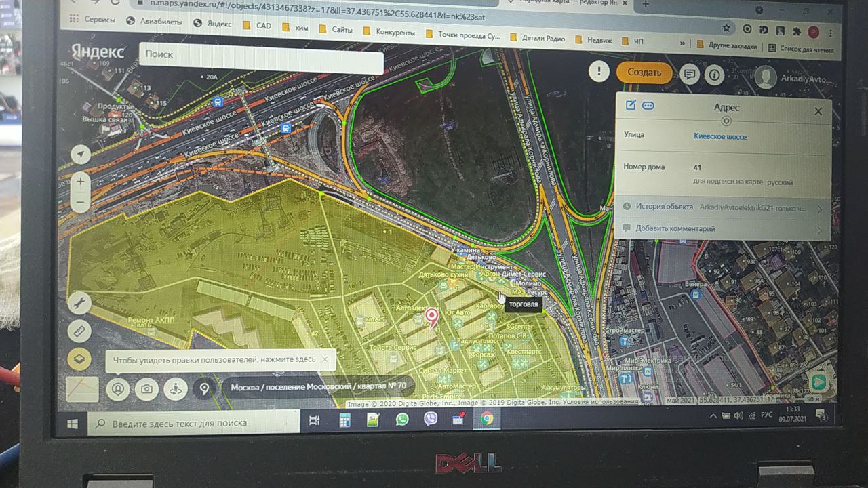Zoom in the map with plus button
This screenshot has height=488, width=868.
80,182
